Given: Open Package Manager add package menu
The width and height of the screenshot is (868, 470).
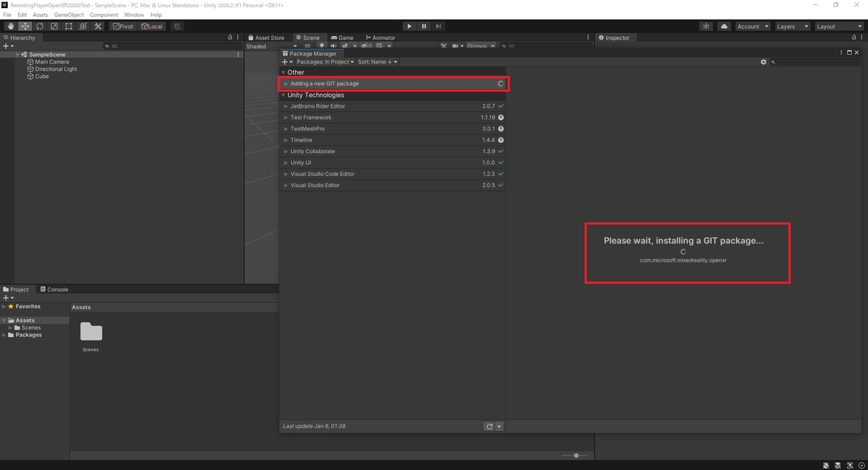Looking at the screenshot, I should [287, 62].
